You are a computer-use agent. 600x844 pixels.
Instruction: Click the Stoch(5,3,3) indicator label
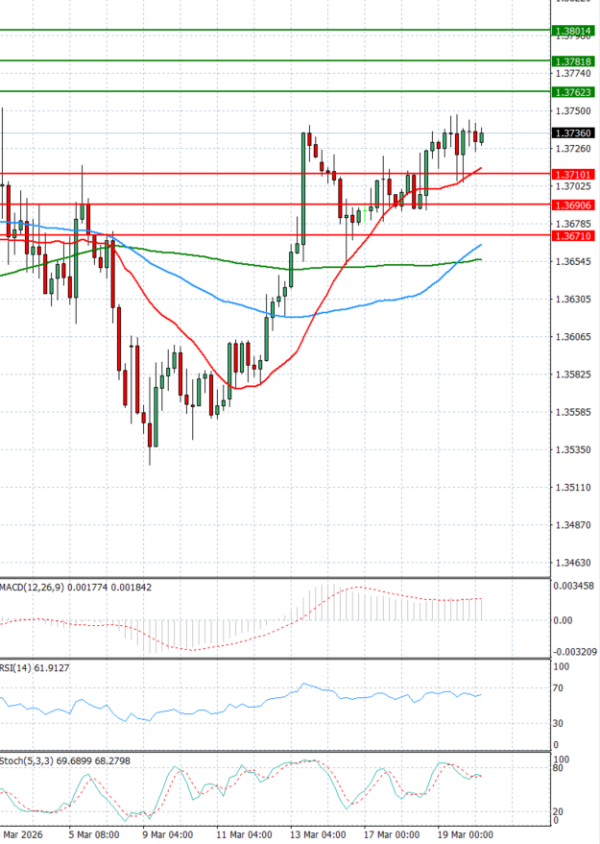(24, 761)
